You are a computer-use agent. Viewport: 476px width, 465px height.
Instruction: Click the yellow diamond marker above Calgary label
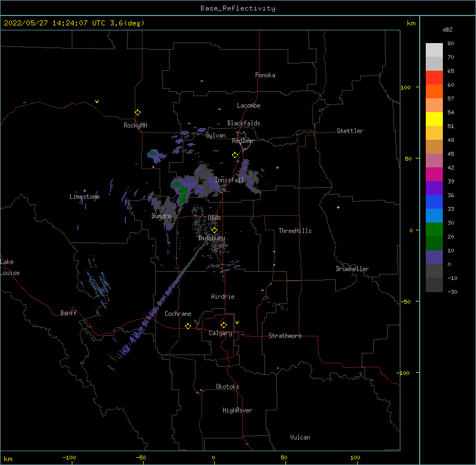[x=224, y=325]
